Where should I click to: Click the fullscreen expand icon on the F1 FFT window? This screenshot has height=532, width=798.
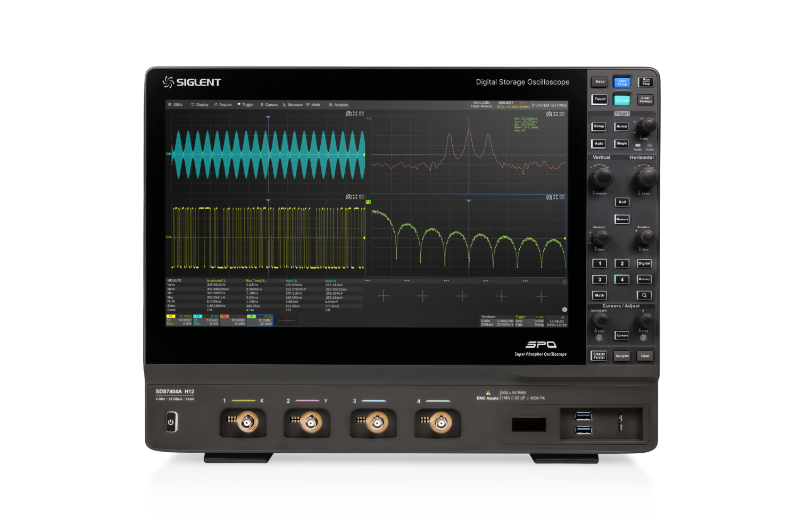point(555,113)
